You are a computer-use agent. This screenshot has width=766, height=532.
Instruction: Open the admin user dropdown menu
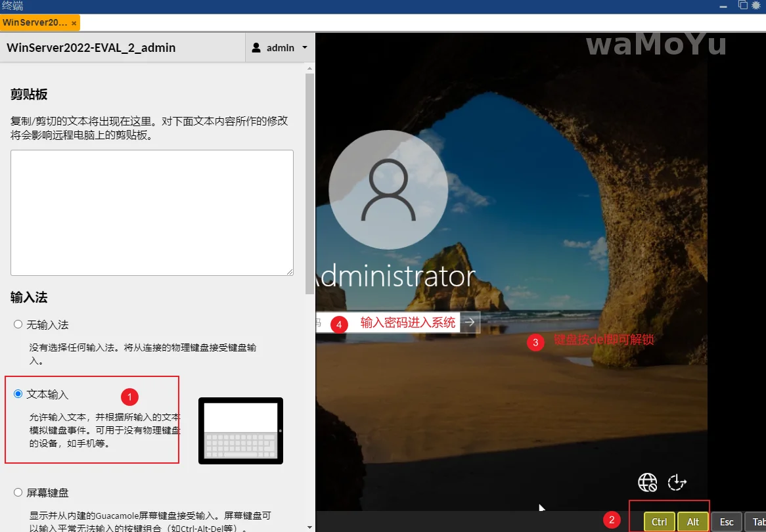280,48
